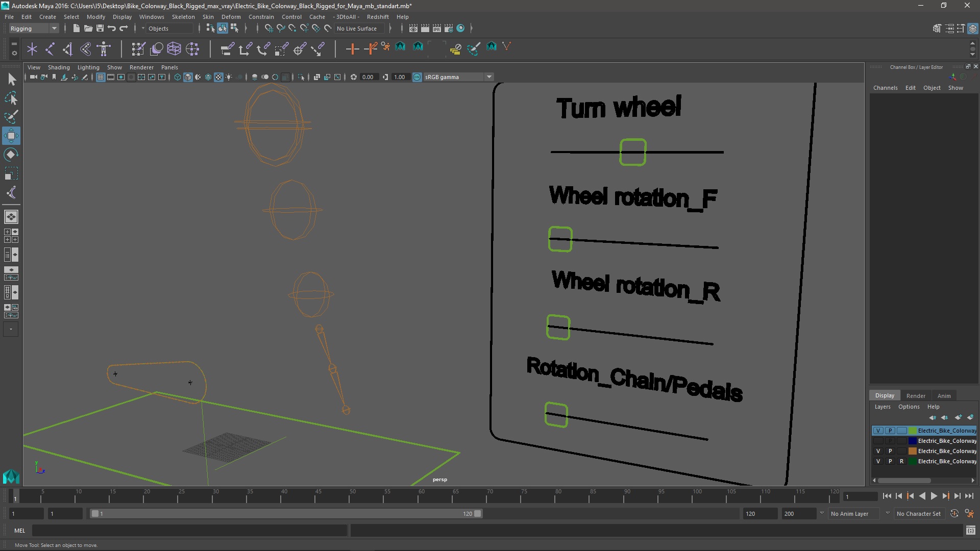
Task: Open the Layers menu in Layer Editor
Action: [882, 407]
